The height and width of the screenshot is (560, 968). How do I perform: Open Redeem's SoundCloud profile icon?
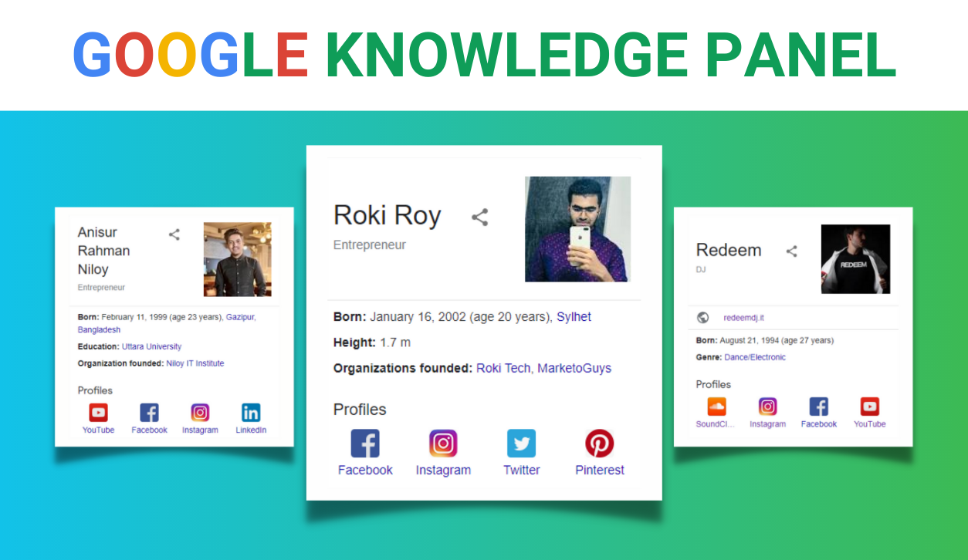coord(716,404)
